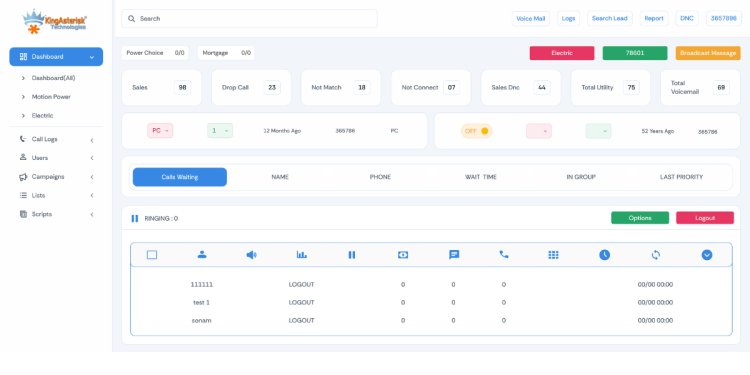Viewport: 750px width, 375px height.
Task: Open Motion Power in the sidebar
Action: (x=51, y=97)
